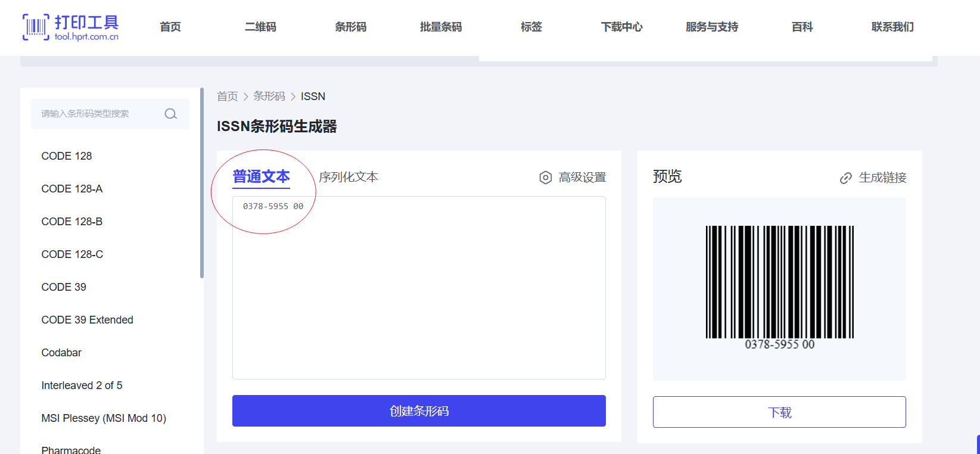
Task: Switch to the 序列化文本 tab
Action: [349, 177]
